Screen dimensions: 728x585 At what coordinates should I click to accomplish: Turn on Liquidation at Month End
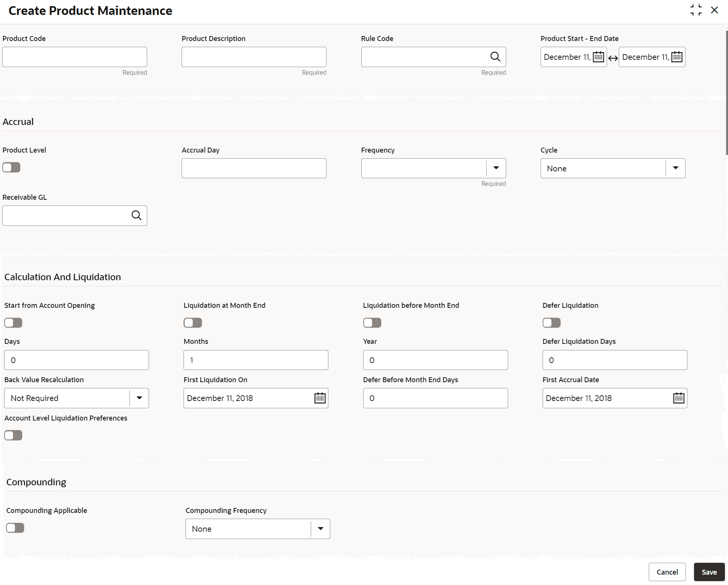click(x=193, y=323)
